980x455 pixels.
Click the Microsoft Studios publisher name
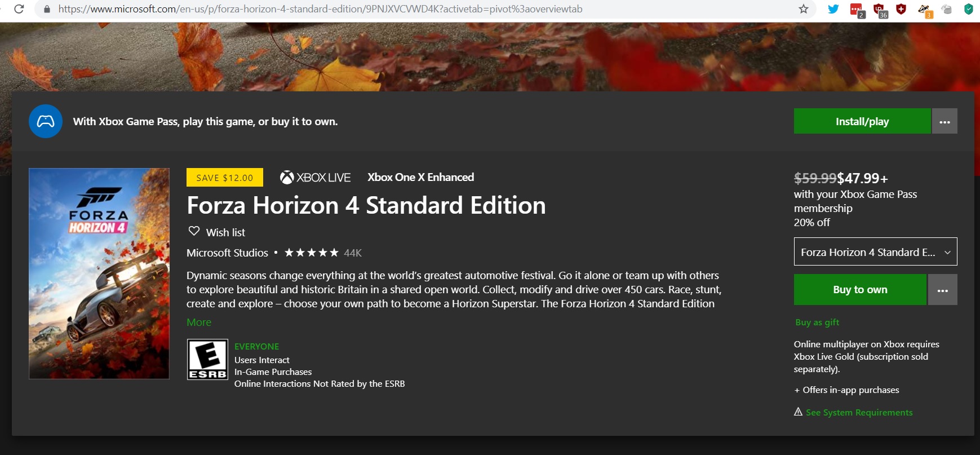pos(227,253)
